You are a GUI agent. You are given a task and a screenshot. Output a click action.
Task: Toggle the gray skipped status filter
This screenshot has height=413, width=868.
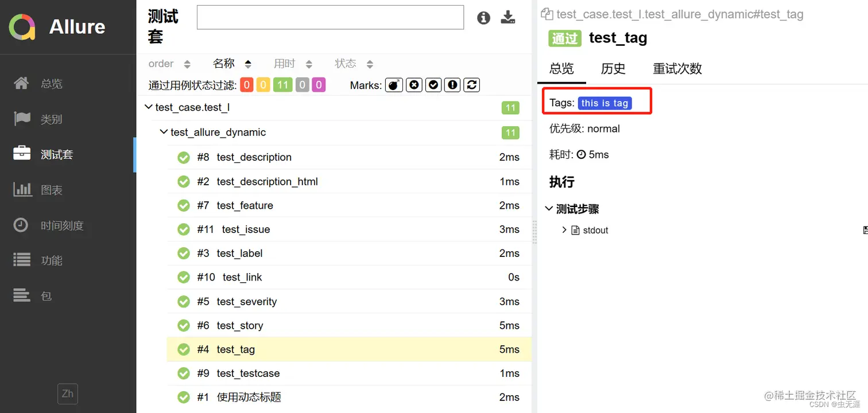click(x=303, y=85)
